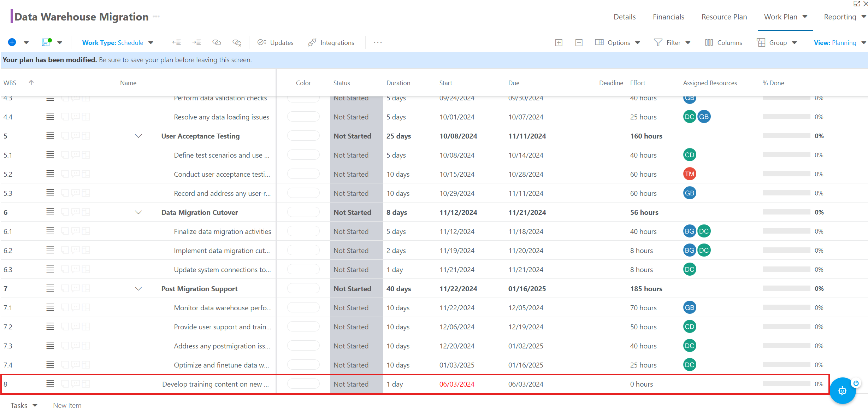This screenshot has width=868, height=417.
Task: Open the Group dropdown
Action: pyautogui.click(x=777, y=43)
